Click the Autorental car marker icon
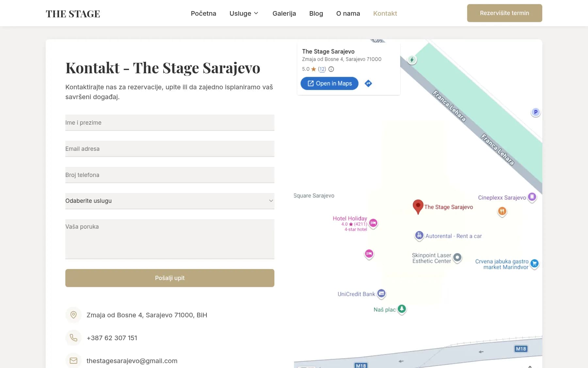Image resolution: width=588 pixels, height=368 pixels. tap(419, 236)
